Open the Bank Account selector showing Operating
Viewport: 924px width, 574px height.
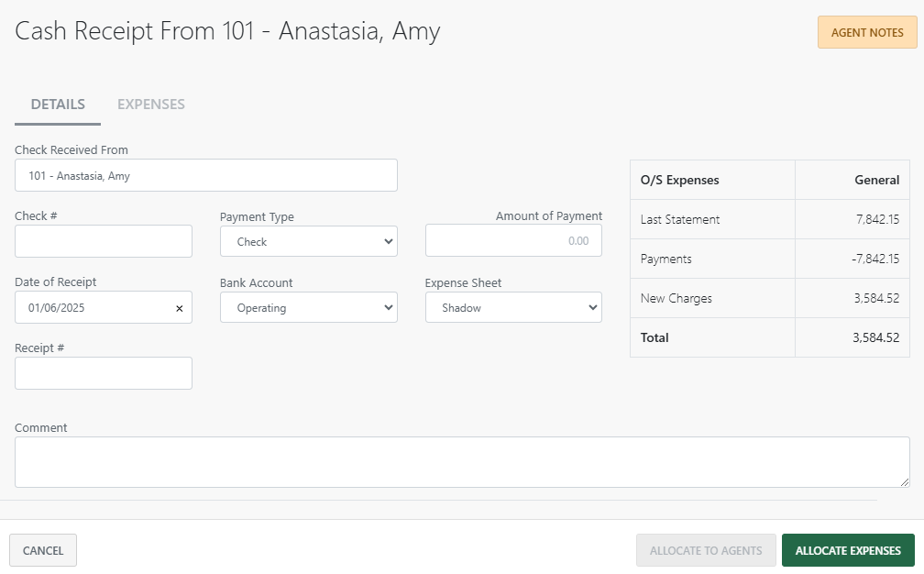[x=308, y=307]
